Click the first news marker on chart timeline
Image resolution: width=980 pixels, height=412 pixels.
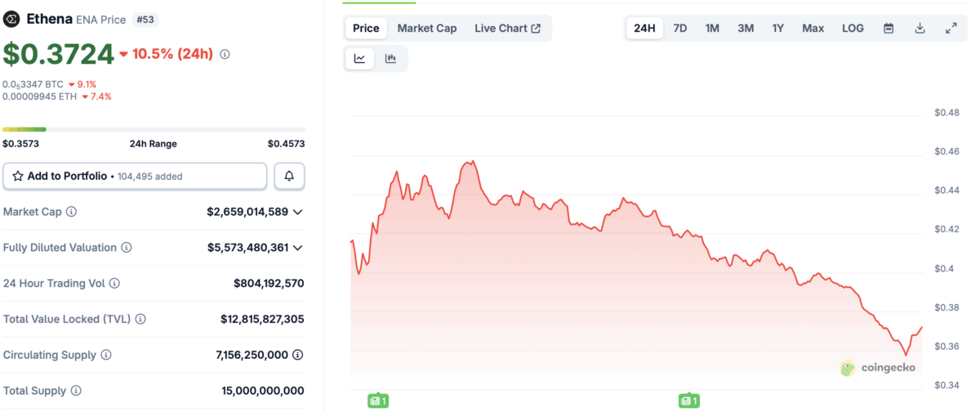pyautogui.click(x=377, y=401)
